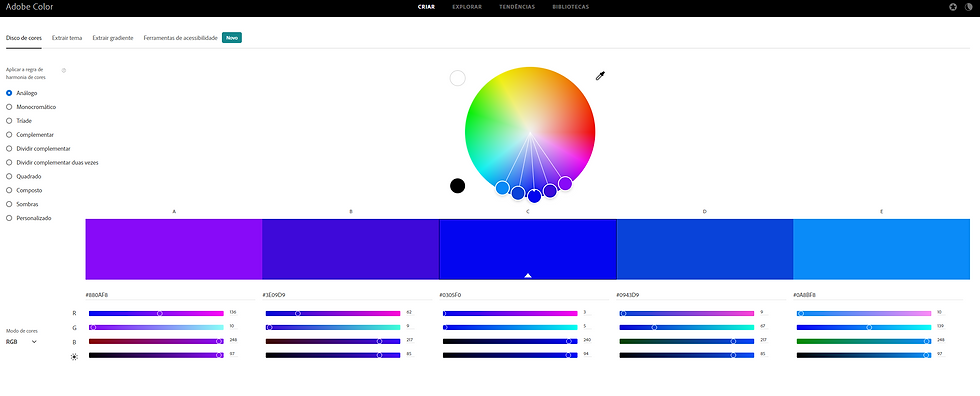Click the column label E above swatches
This screenshot has width=980, height=396.
pos(881,212)
